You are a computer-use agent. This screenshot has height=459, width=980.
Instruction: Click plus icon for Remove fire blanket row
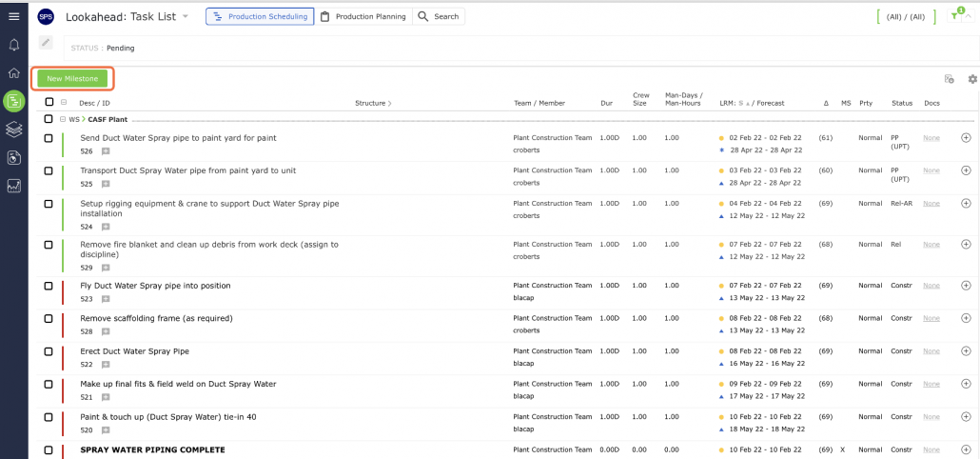966,244
